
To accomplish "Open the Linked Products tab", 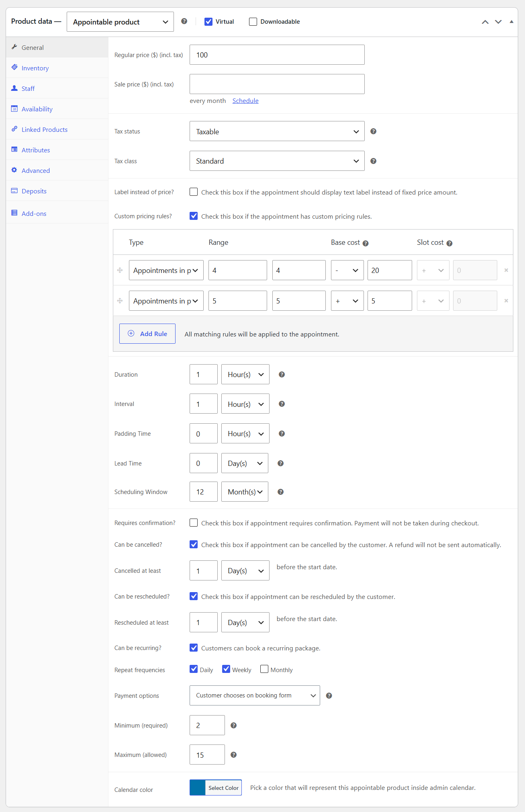I will pyautogui.click(x=57, y=129).
